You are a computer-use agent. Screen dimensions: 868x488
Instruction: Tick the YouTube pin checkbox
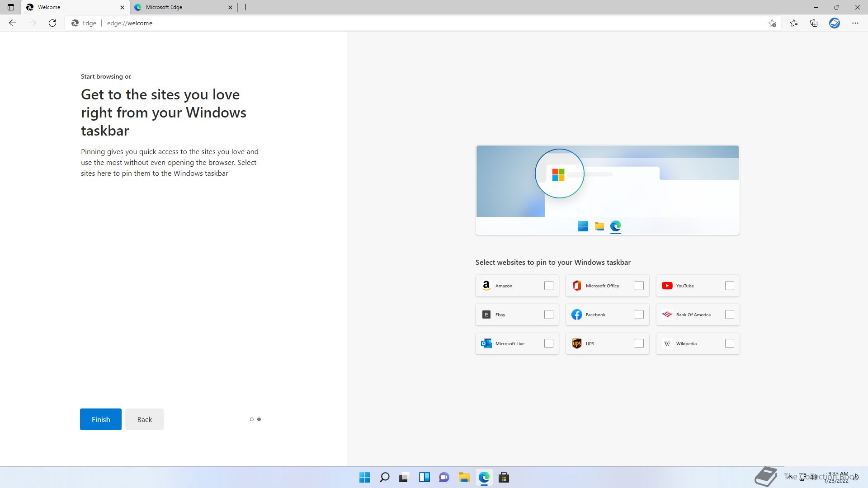click(x=730, y=286)
